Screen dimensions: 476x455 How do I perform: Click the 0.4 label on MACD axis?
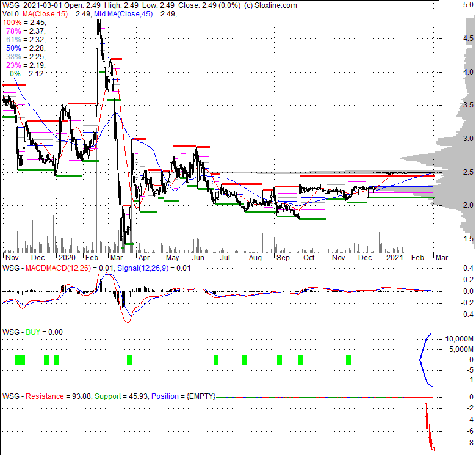[x=469, y=268]
